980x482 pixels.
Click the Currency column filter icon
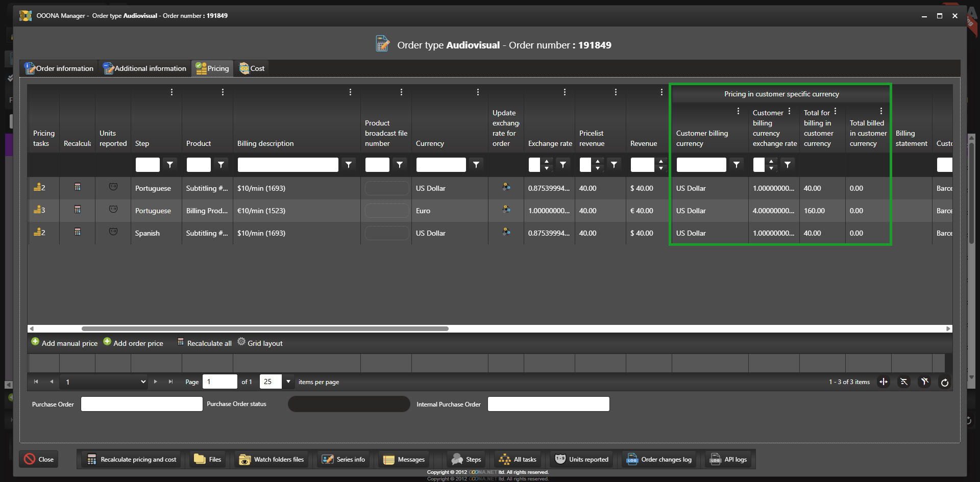click(x=476, y=165)
